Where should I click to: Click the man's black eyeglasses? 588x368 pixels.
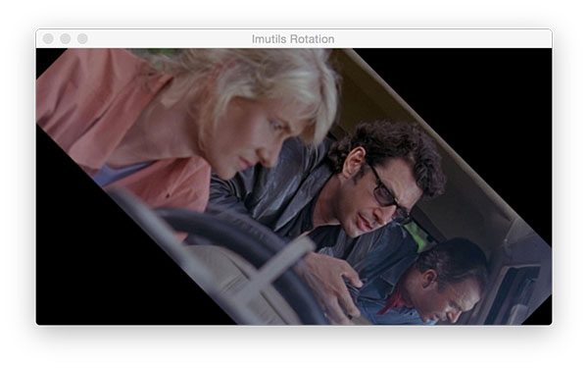[386, 193]
